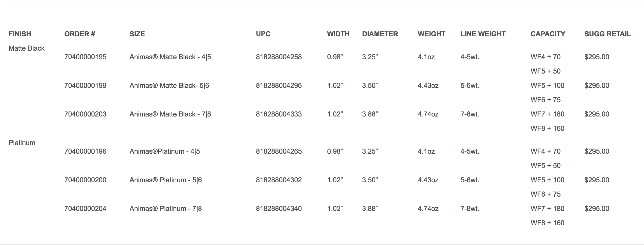Screen dimensions: 644x245
Task: Click the SUGG RETAIL column header
Action: [x=607, y=34]
